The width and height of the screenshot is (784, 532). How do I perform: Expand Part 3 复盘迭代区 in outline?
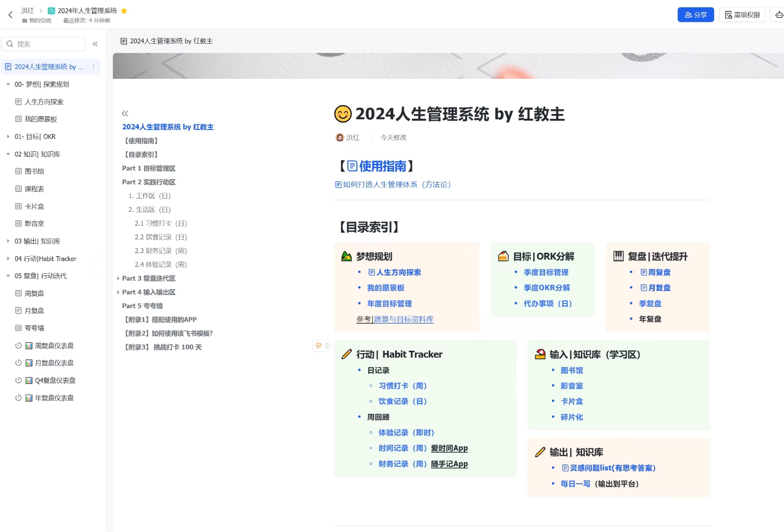coord(118,278)
